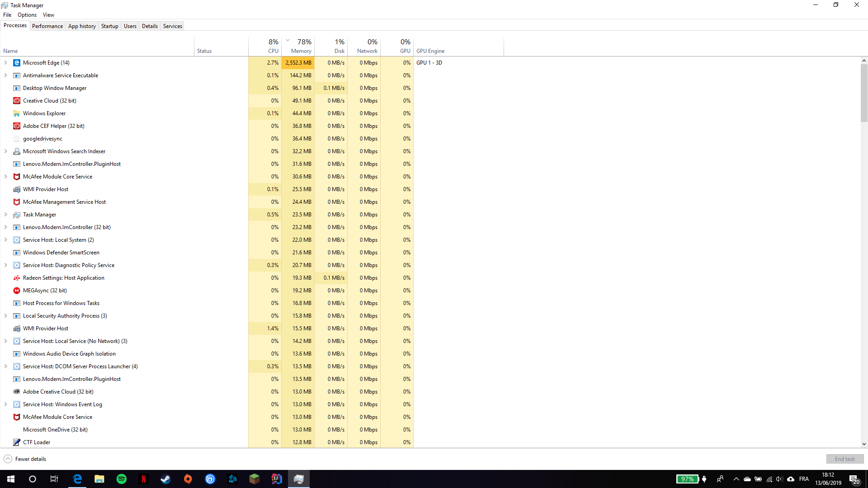Sort processes by CPU column header

tap(265, 47)
